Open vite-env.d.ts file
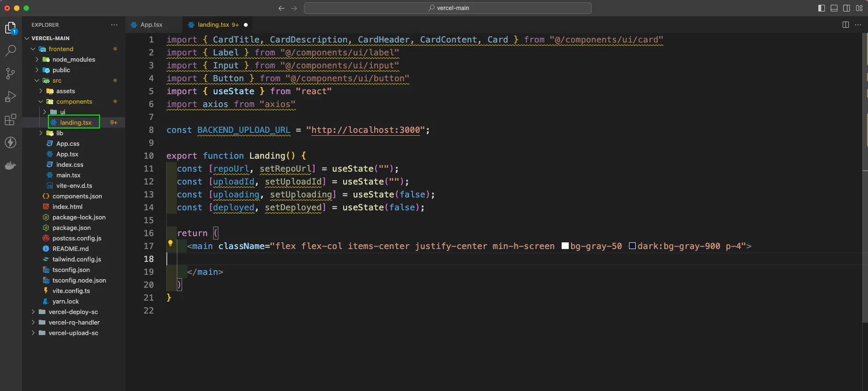This screenshot has width=868, height=391. [x=74, y=185]
